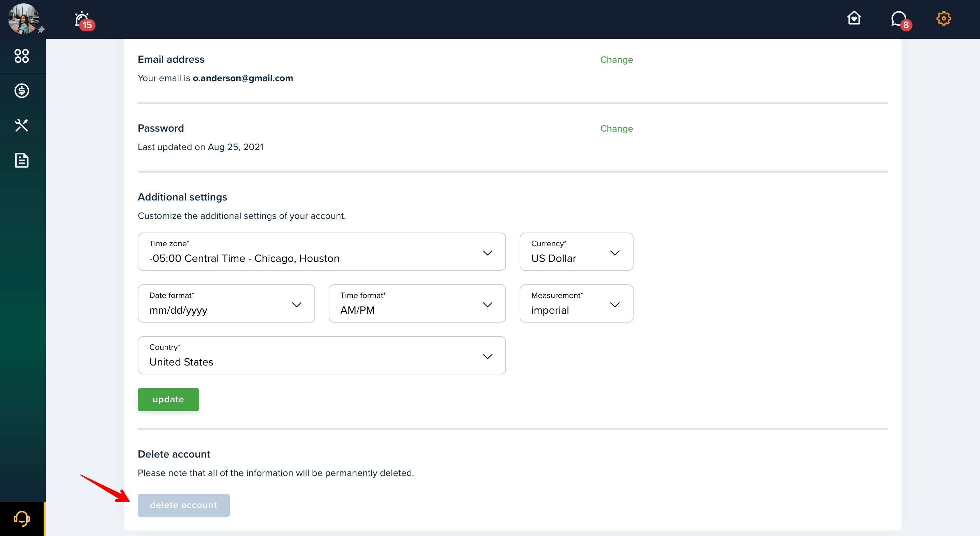
Task: Open the Measurement dropdown
Action: (x=576, y=303)
